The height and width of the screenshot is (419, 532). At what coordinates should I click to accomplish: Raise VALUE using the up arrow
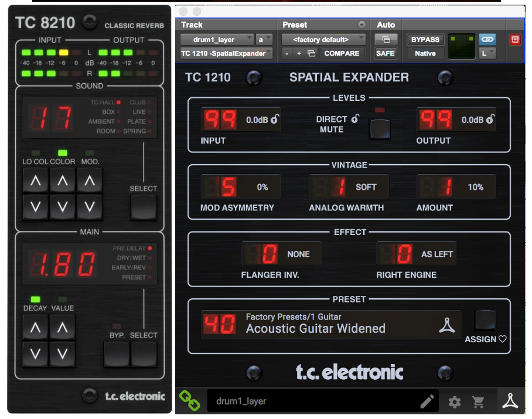63,328
